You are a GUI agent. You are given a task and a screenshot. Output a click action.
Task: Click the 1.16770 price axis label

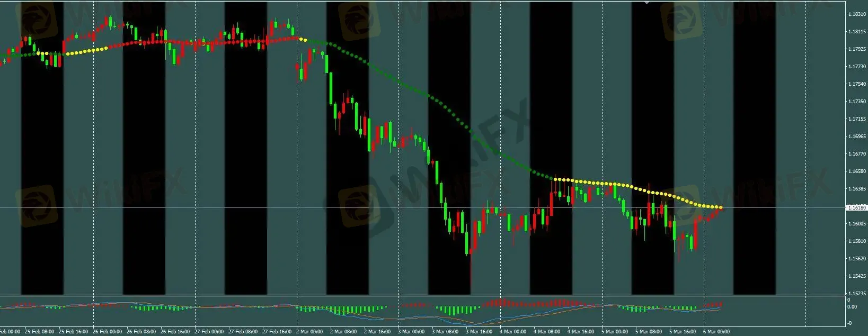856,154
